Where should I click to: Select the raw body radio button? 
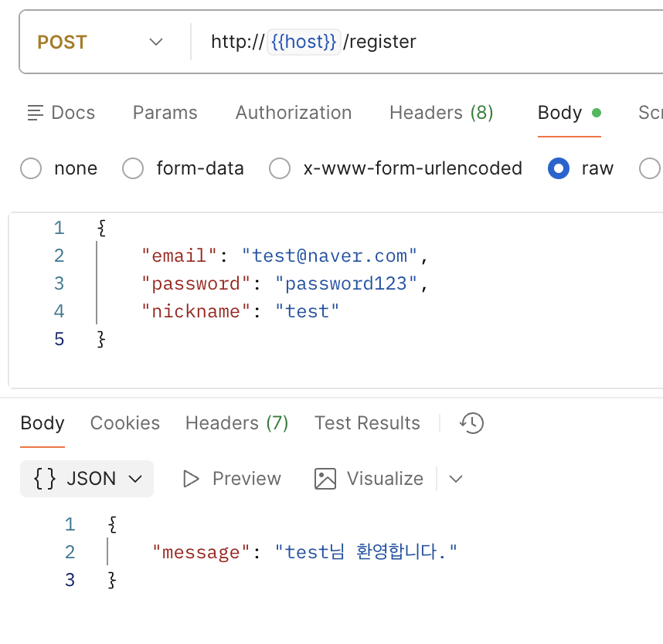point(559,168)
